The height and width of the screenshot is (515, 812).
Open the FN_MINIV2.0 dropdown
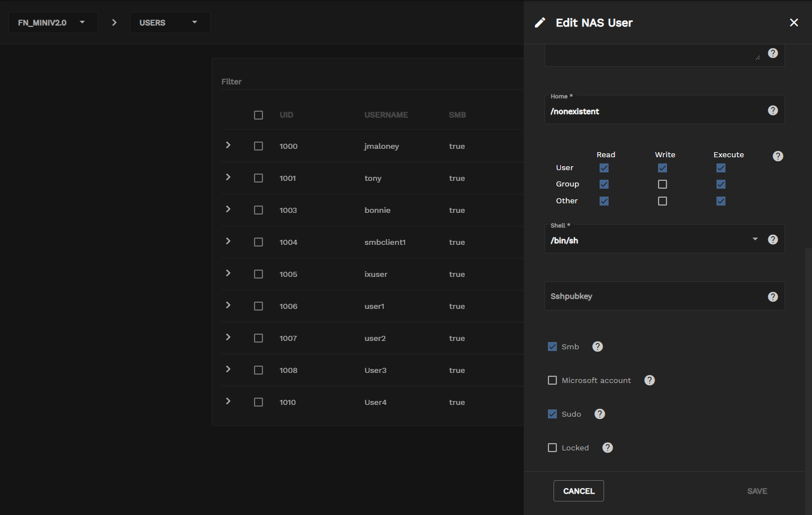[x=53, y=22]
